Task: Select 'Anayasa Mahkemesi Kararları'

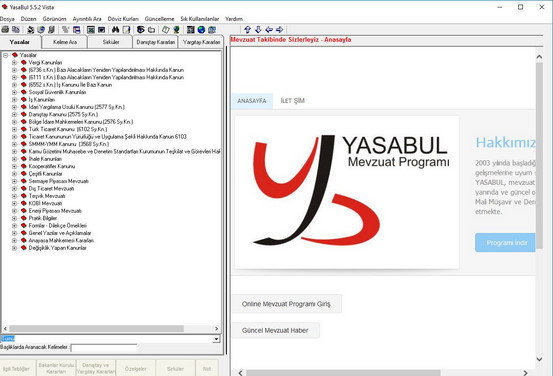Action: [x=61, y=240]
